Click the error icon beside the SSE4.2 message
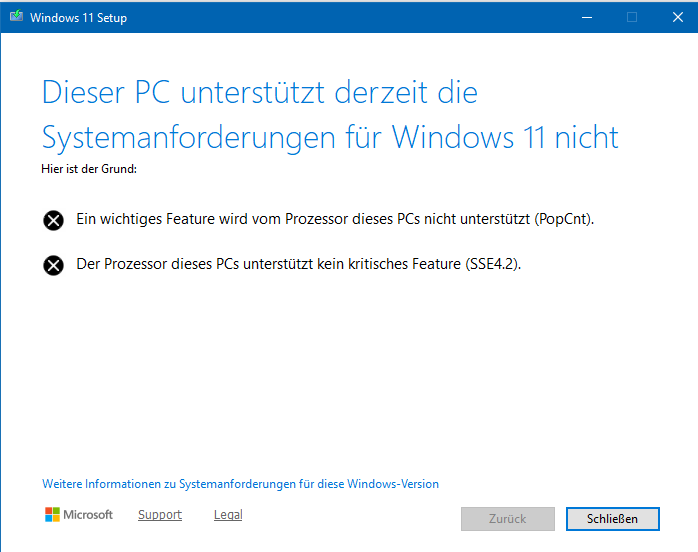 point(53,265)
